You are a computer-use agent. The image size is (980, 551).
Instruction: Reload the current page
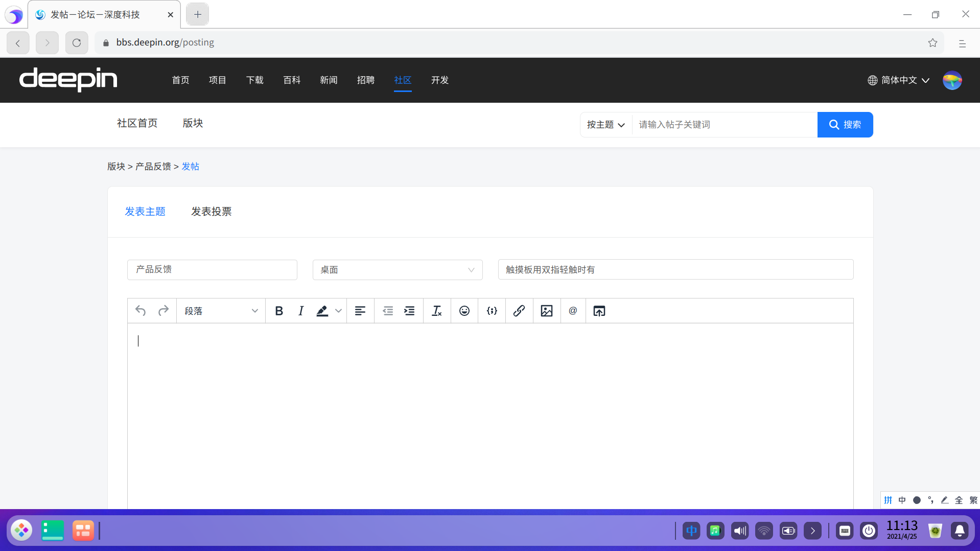(x=77, y=43)
